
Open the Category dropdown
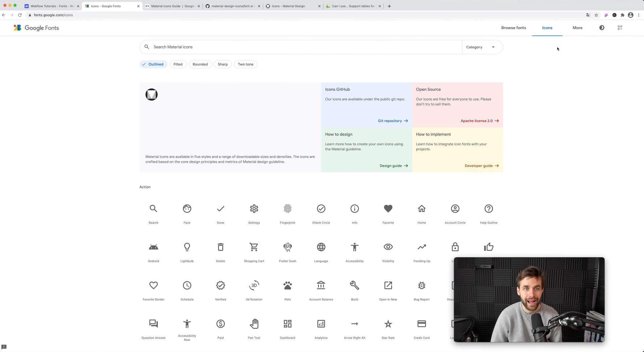coord(482,47)
